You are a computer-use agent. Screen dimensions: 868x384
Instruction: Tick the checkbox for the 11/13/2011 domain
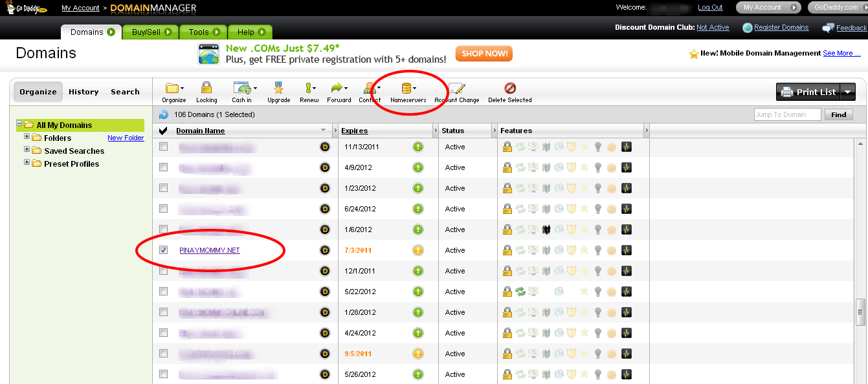coord(164,147)
